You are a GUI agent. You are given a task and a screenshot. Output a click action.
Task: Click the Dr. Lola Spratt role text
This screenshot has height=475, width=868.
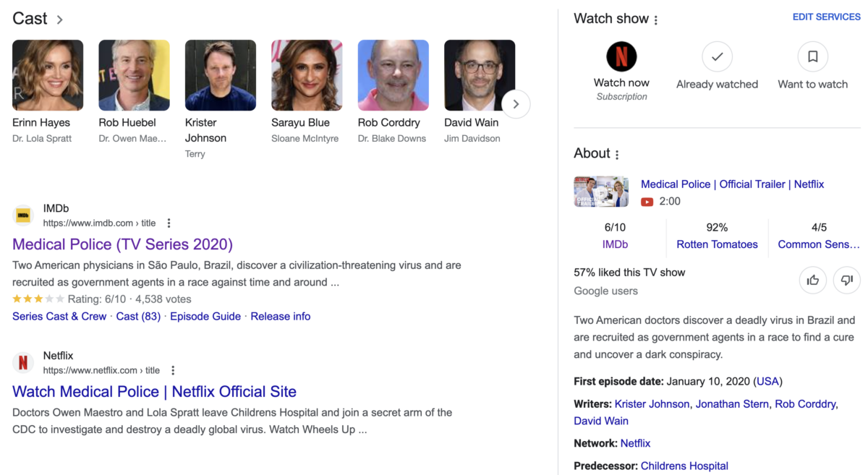(x=42, y=138)
